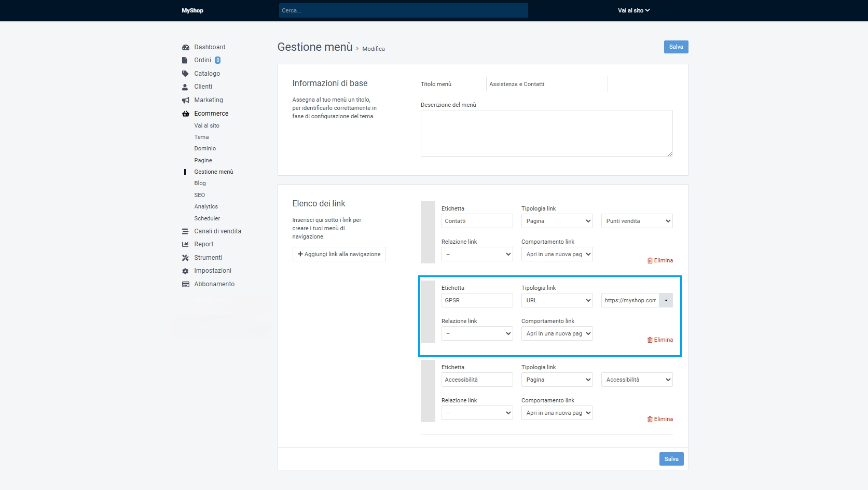This screenshot has width=868, height=490.
Task: Click the Dashboard gauge icon in sidebar
Action: [185, 47]
